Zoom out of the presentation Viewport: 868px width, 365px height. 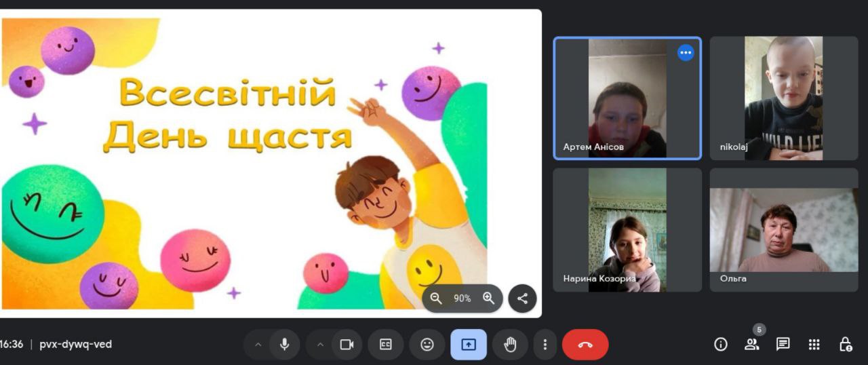(436, 299)
